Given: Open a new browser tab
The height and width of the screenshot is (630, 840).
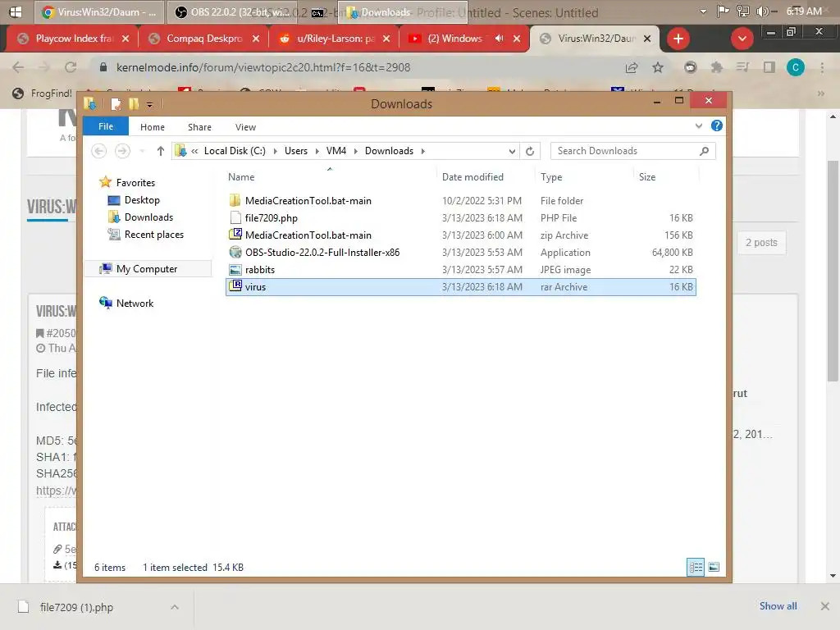Looking at the screenshot, I should tap(678, 39).
